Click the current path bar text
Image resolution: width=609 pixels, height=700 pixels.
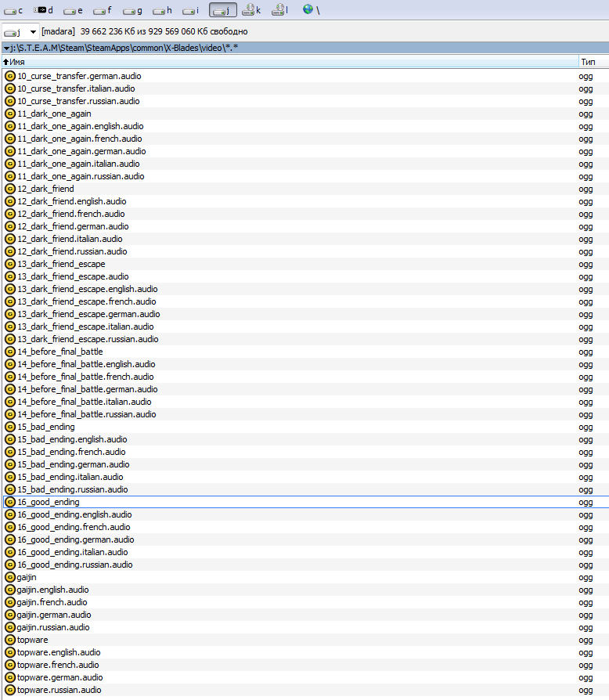pyautogui.click(x=124, y=48)
